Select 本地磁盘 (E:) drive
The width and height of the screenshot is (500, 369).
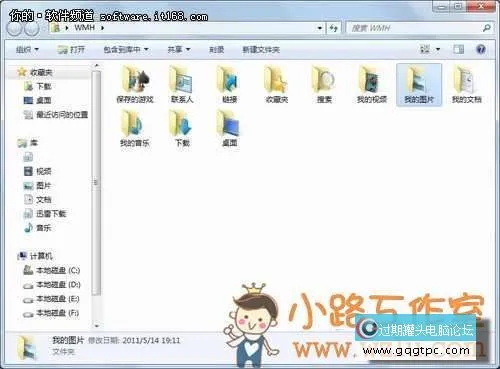[x=51, y=299]
